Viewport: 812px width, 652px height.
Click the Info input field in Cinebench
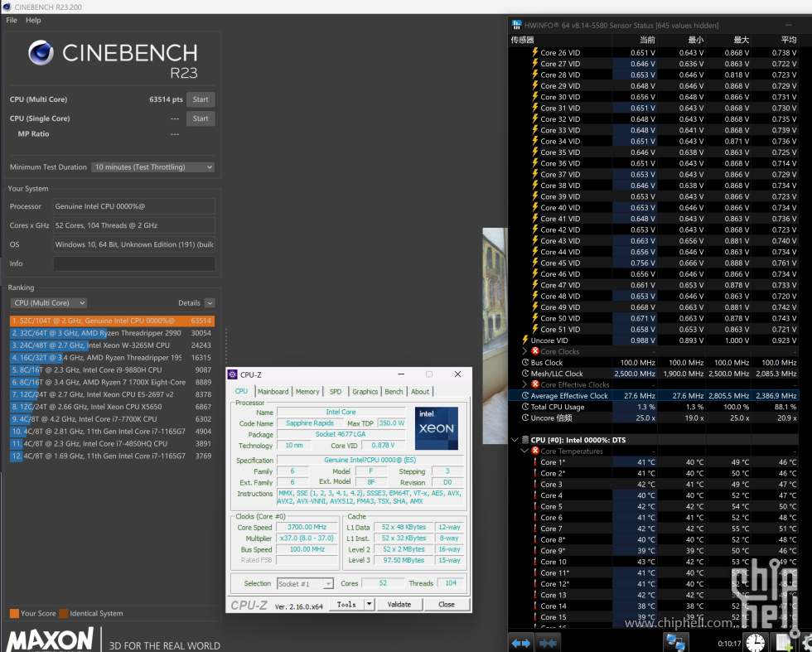134,263
